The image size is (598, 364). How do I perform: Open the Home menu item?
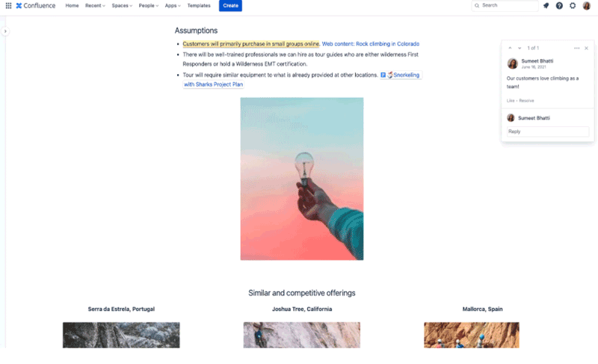(x=72, y=5)
